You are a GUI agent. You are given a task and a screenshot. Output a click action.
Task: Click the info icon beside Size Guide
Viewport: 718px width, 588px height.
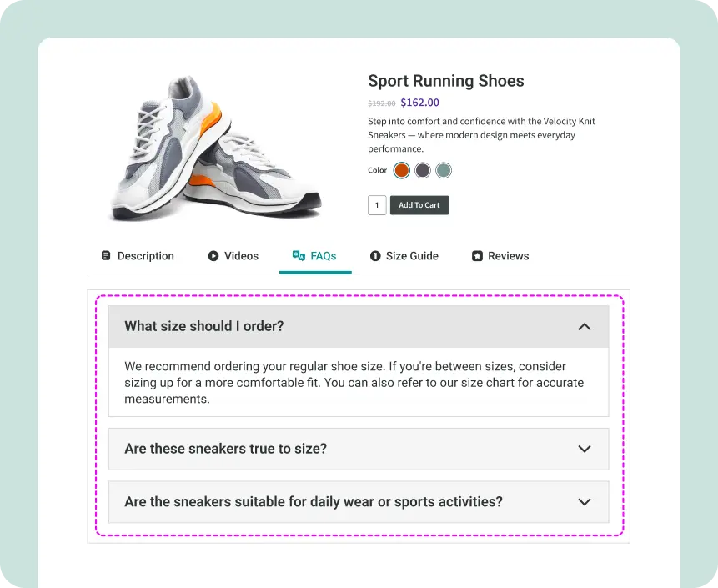click(x=375, y=256)
